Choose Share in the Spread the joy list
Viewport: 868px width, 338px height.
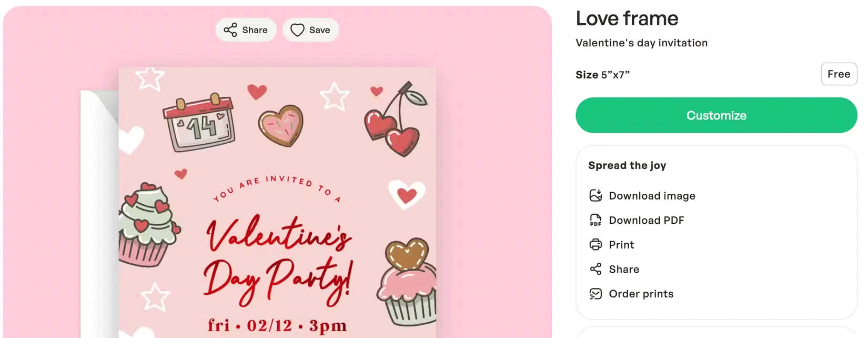coord(624,269)
